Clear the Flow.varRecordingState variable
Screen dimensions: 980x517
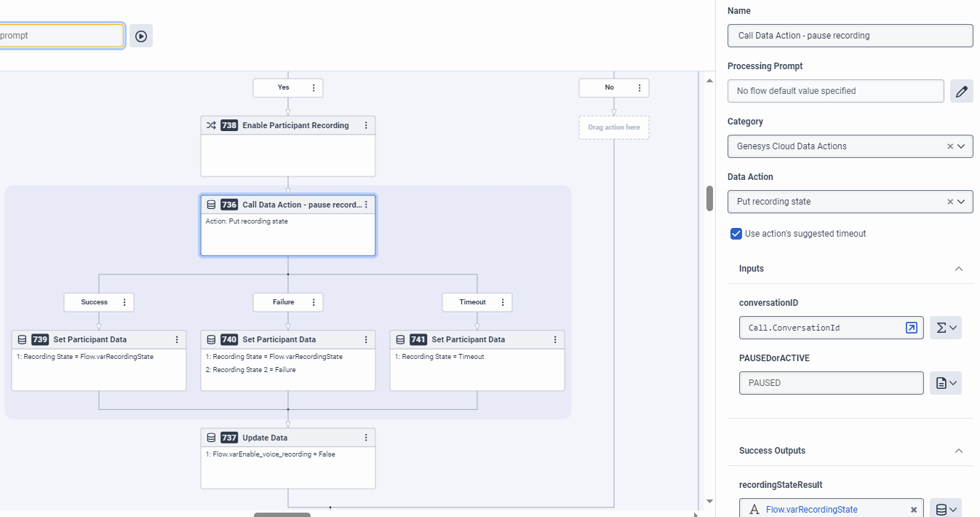[x=914, y=510]
